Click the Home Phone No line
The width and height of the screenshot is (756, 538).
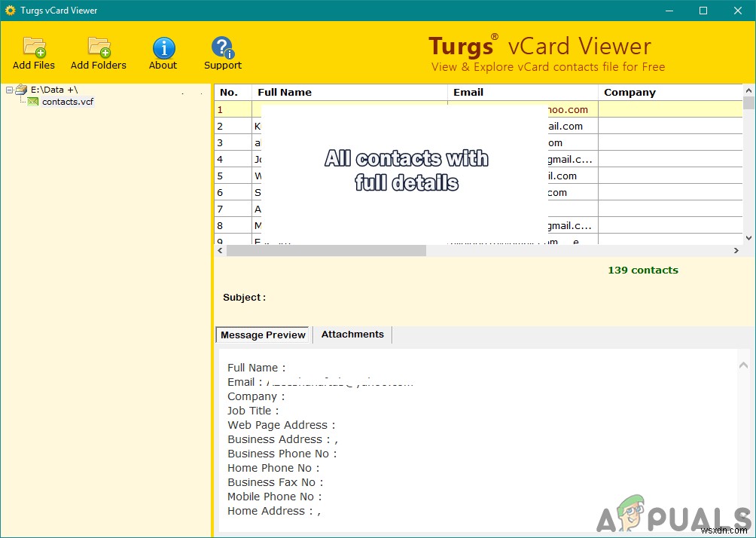pyautogui.click(x=273, y=468)
